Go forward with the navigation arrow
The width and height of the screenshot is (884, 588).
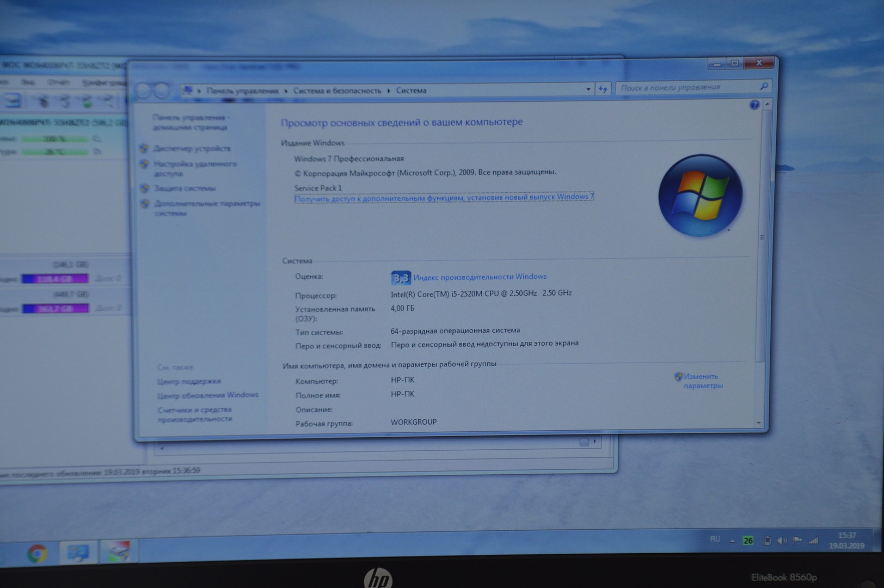click(161, 90)
